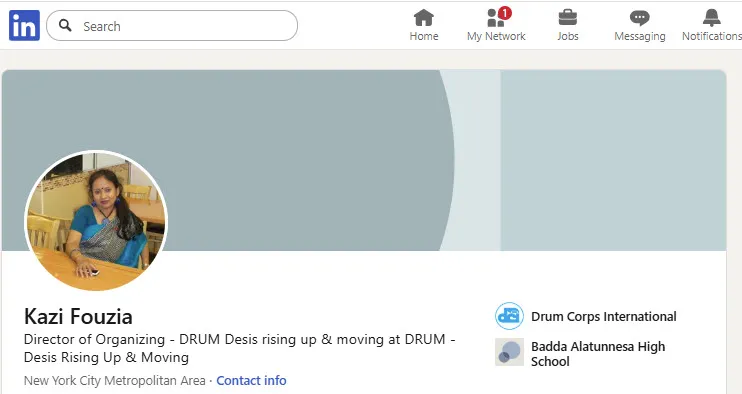Focus the Search input field
The image size is (742, 394).
(x=172, y=26)
